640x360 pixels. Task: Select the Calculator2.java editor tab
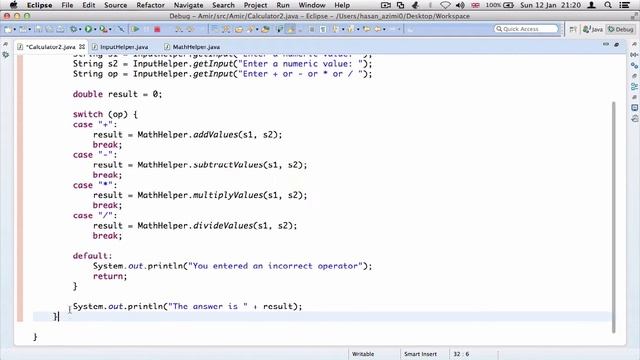(x=51, y=47)
